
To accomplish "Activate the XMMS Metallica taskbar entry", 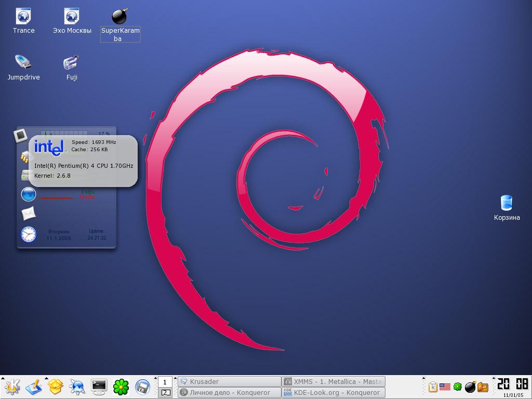I will (x=334, y=382).
